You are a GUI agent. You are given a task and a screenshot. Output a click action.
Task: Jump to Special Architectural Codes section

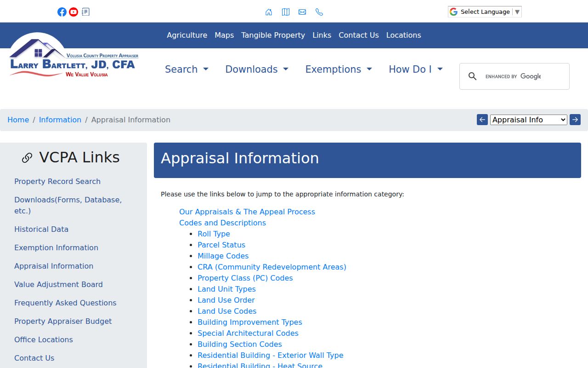pyautogui.click(x=248, y=333)
